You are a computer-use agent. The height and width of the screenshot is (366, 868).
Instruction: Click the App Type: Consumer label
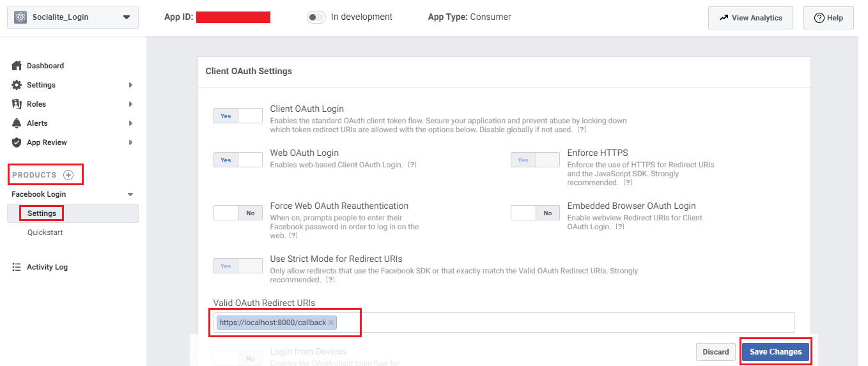[470, 17]
